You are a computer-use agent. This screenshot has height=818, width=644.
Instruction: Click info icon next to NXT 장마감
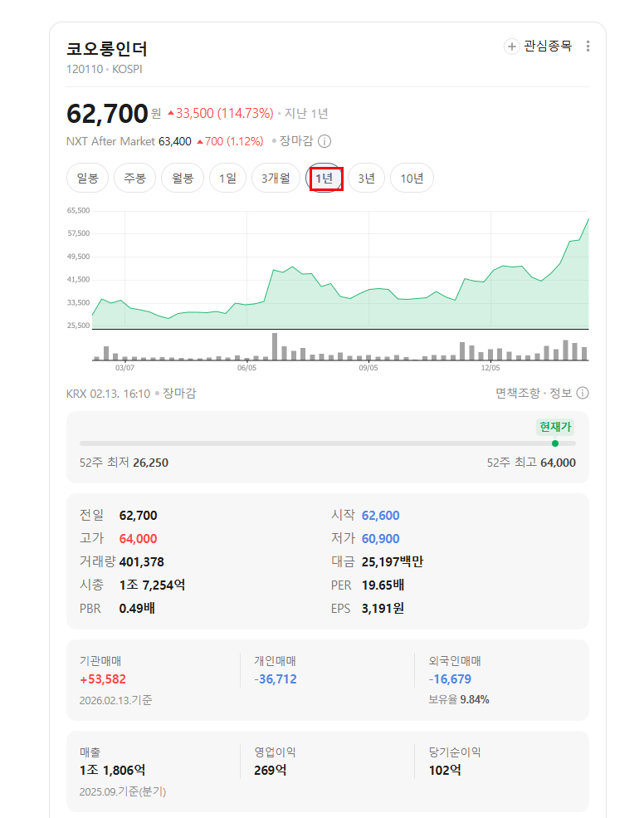324,141
